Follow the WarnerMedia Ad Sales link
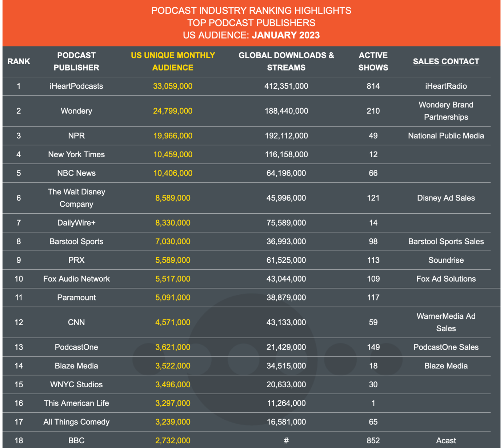This screenshot has width=504, height=448. click(446, 322)
